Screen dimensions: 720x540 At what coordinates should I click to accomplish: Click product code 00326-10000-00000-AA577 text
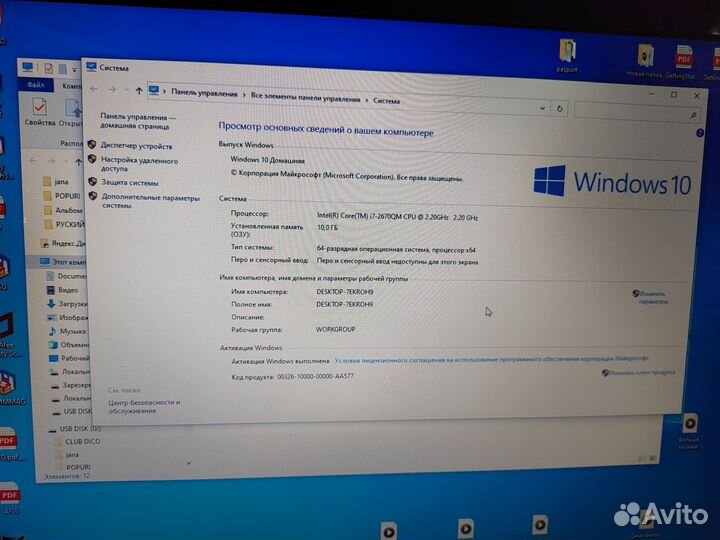click(x=315, y=377)
